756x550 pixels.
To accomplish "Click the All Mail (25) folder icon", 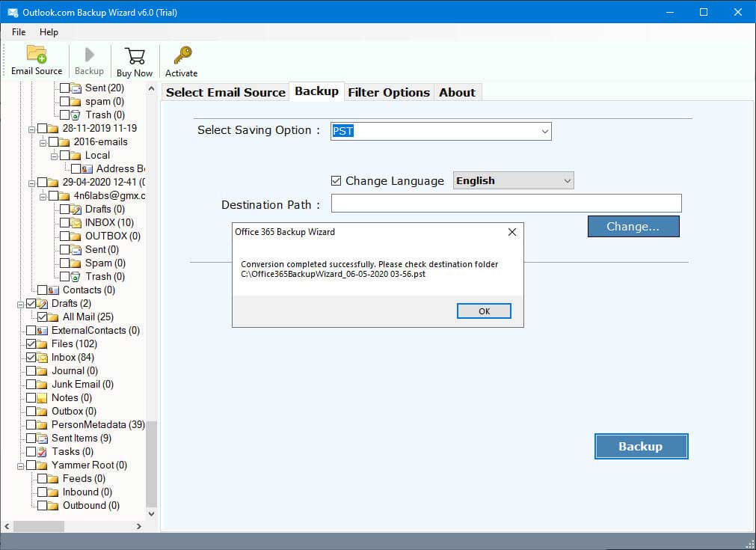I will [x=53, y=317].
